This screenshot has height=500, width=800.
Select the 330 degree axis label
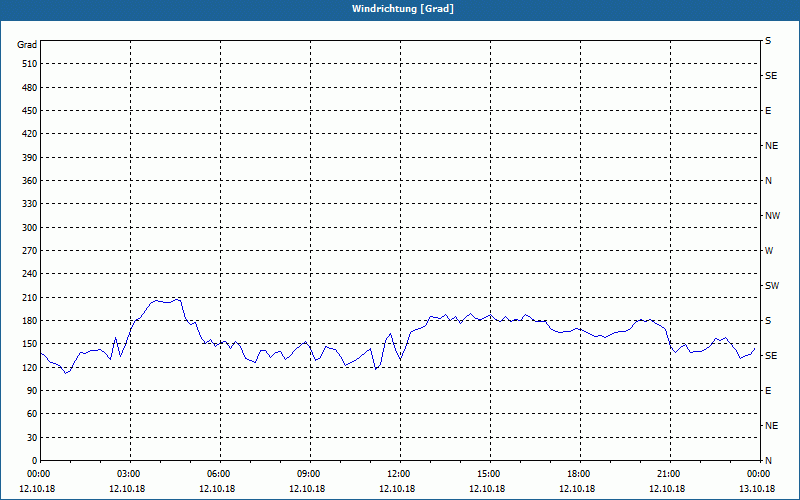tap(30, 204)
